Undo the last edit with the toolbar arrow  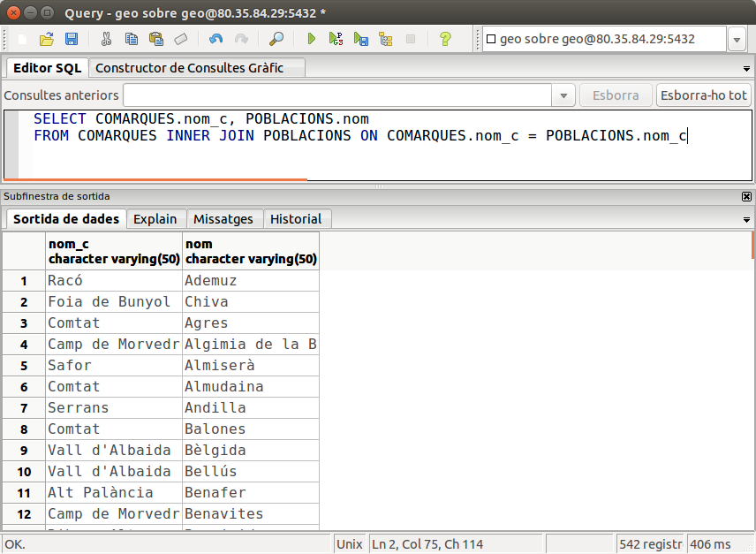216,39
